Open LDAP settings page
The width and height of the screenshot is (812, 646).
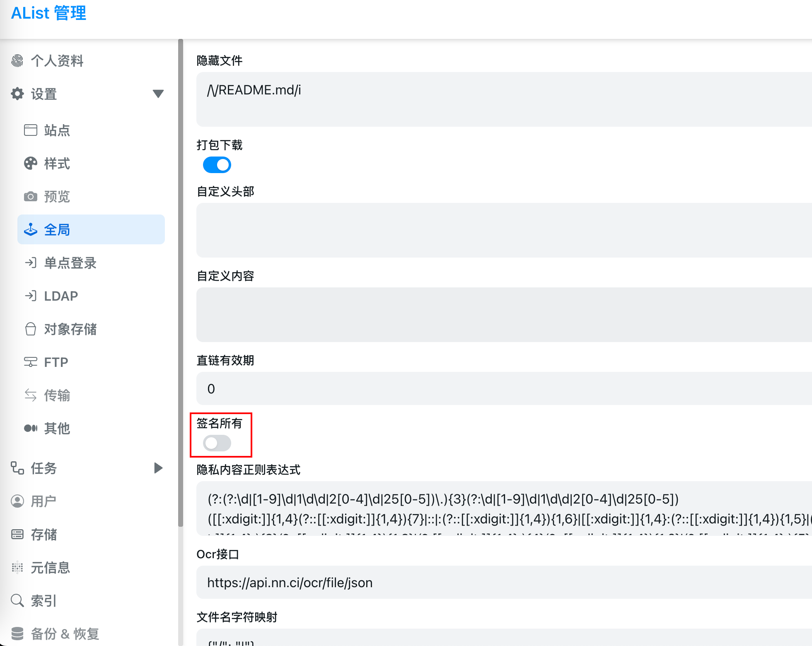[x=91, y=296]
